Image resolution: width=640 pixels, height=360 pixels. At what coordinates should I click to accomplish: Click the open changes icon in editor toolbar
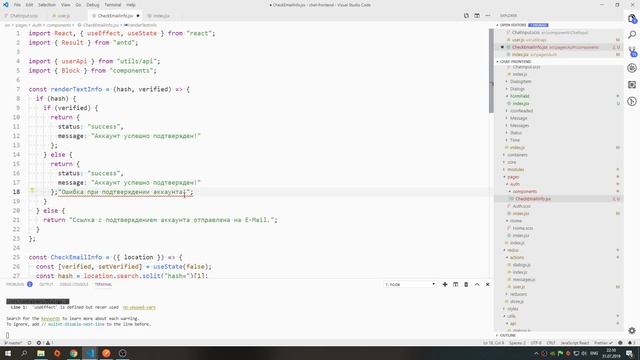pos(466,16)
